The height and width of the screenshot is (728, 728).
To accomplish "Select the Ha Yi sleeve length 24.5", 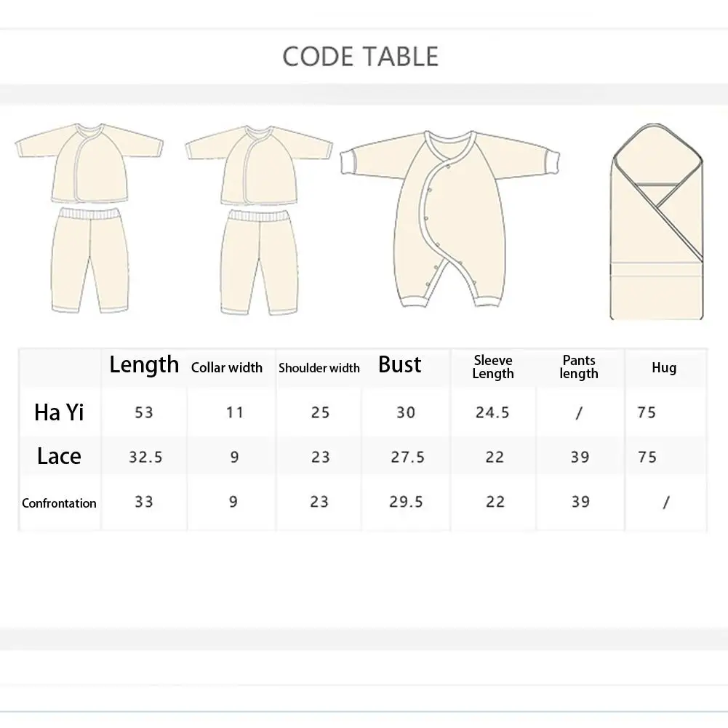I will click(492, 412).
